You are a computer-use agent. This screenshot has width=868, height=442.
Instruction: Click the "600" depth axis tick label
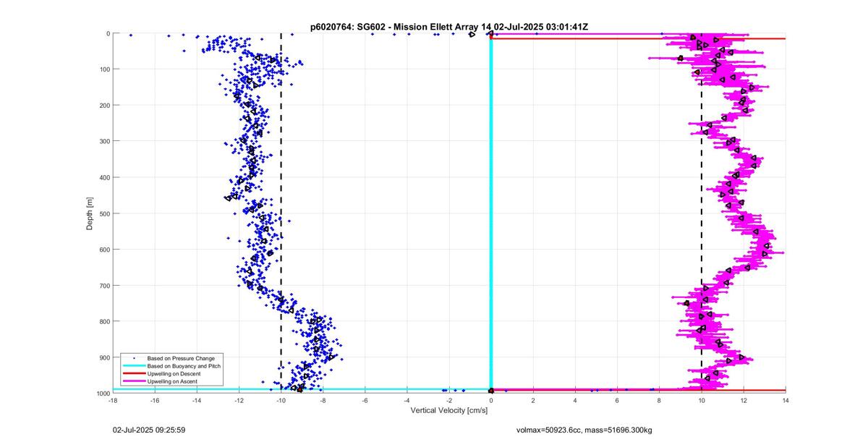(x=104, y=250)
